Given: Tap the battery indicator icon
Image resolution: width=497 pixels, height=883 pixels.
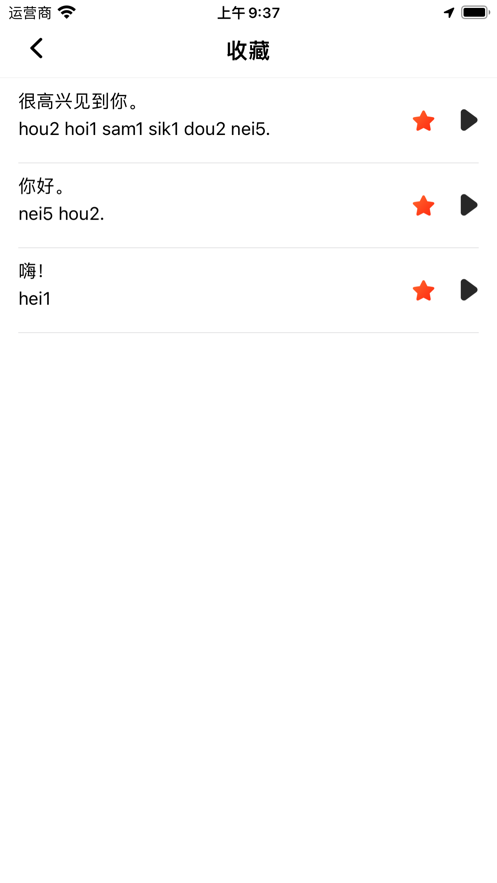Looking at the screenshot, I should [475, 12].
